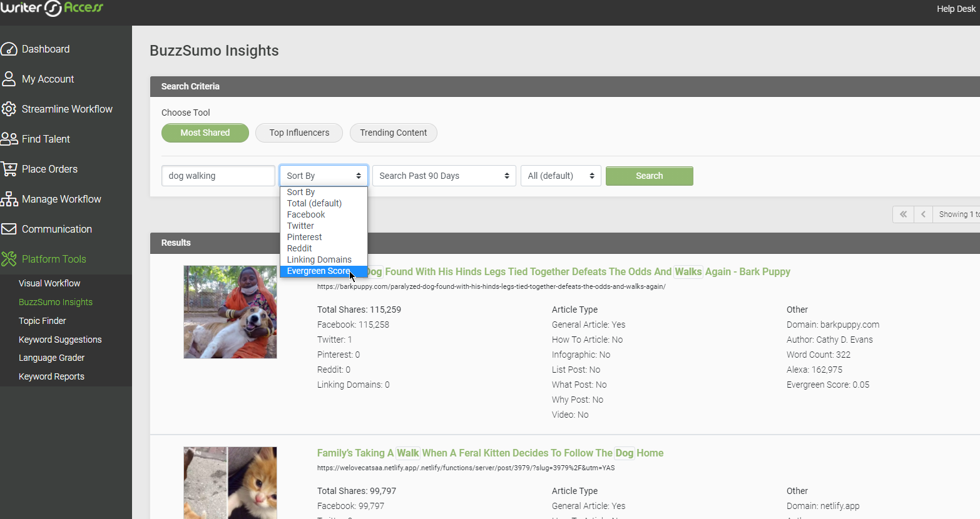The width and height of the screenshot is (980, 519).
Task: Open Place Orders menu item
Action: click(x=49, y=169)
